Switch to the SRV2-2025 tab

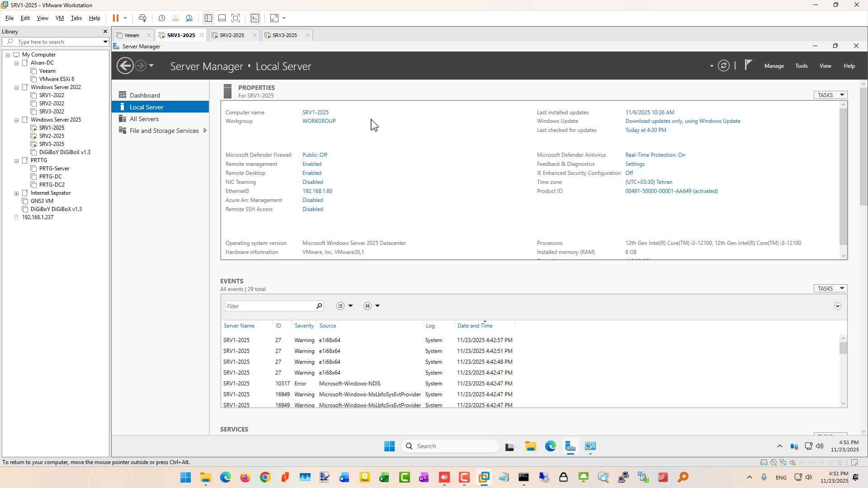click(x=232, y=35)
